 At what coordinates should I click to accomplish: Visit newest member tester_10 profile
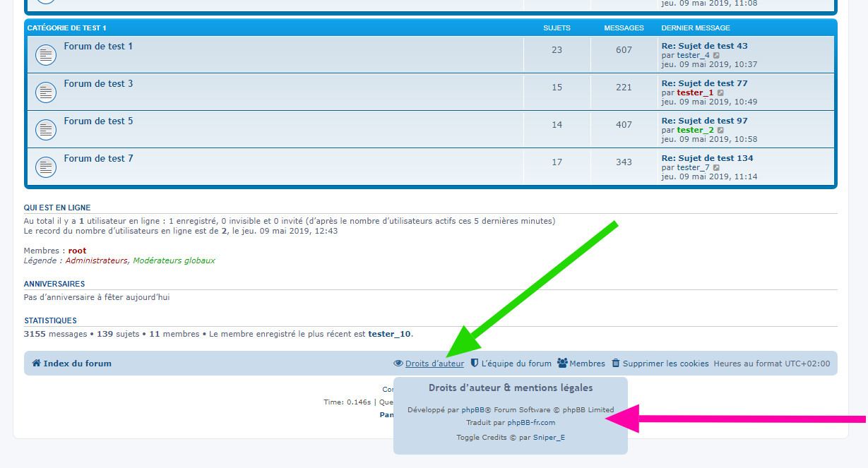tap(390, 334)
